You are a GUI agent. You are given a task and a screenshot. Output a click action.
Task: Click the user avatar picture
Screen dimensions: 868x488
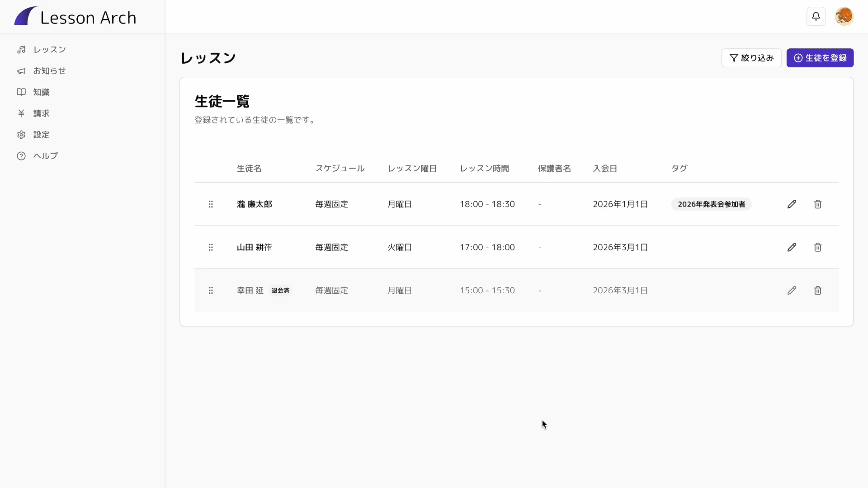pos(844,17)
